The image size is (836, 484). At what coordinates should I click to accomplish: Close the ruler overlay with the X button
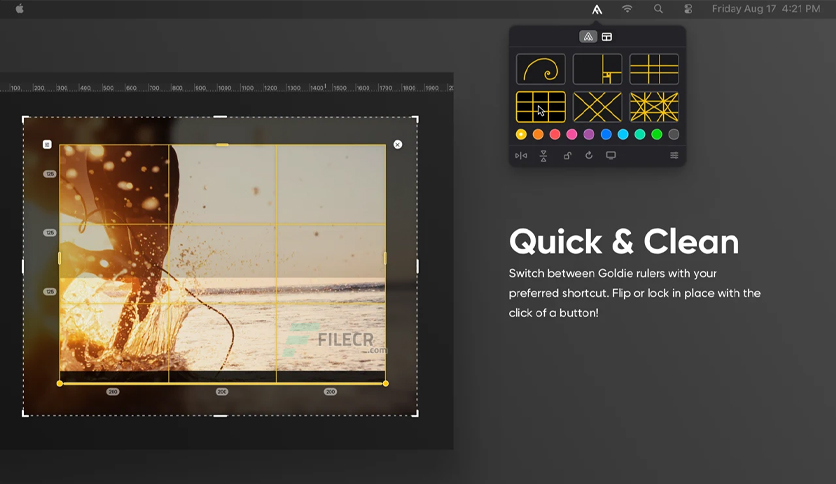pos(398,144)
